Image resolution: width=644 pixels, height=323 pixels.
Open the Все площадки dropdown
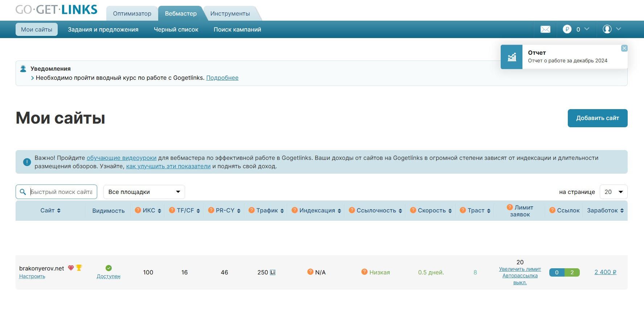coord(144,192)
